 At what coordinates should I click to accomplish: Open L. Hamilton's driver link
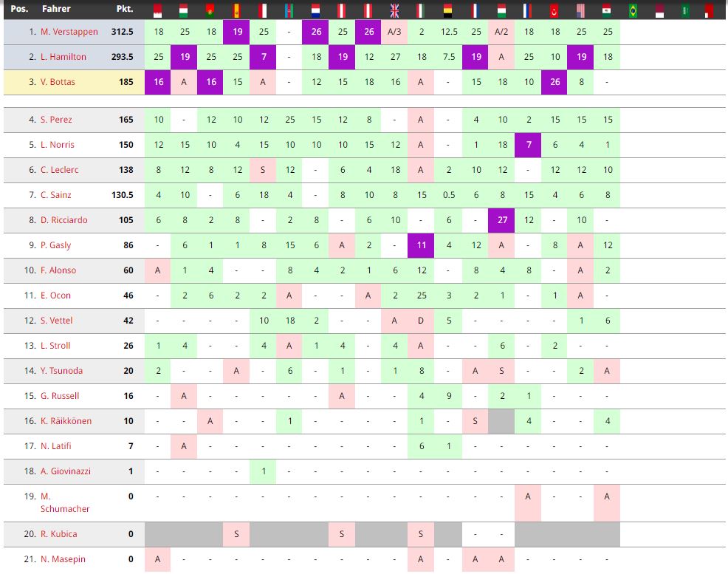pyautogui.click(x=63, y=57)
